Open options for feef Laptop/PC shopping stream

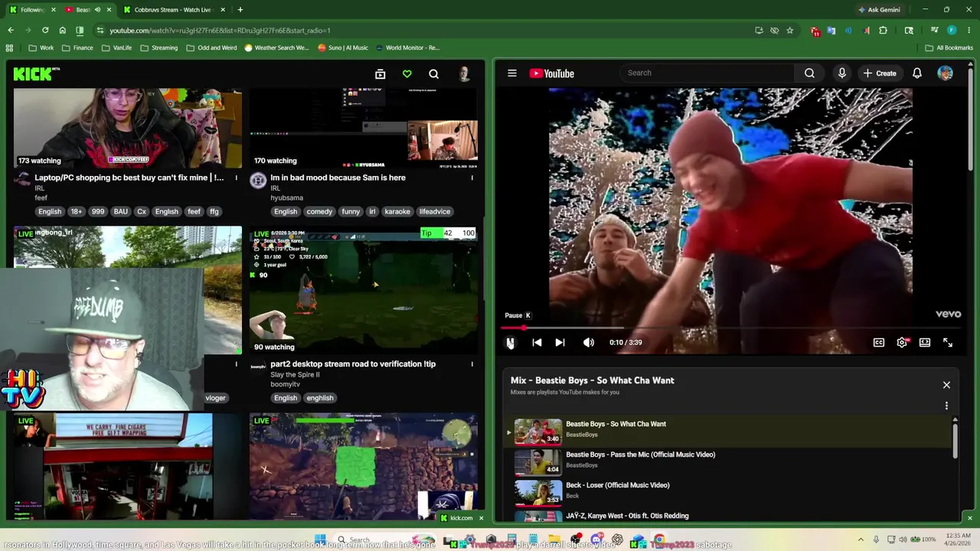pos(236,178)
